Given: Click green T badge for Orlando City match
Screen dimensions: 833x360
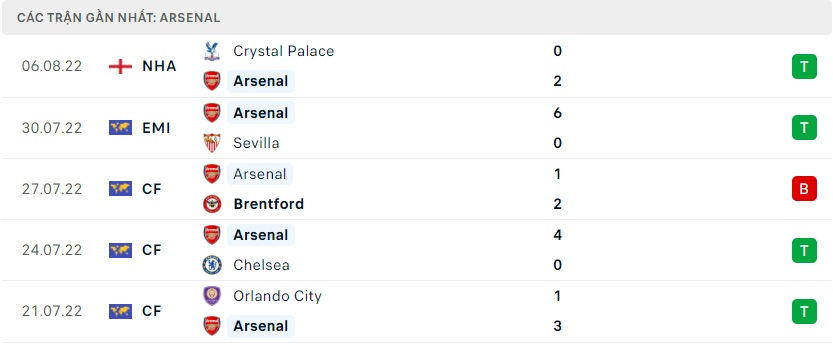Looking at the screenshot, I should 804,311.
